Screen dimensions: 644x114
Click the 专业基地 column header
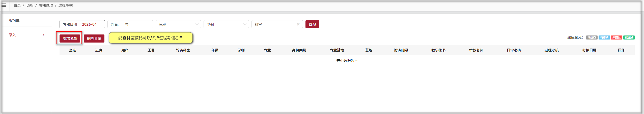coord(337,50)
